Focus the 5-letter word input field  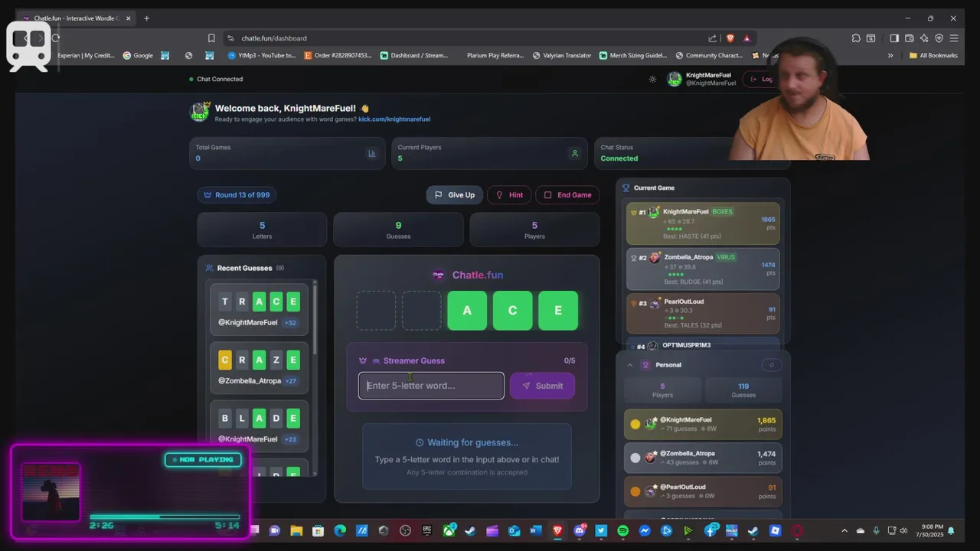(431, 386)
